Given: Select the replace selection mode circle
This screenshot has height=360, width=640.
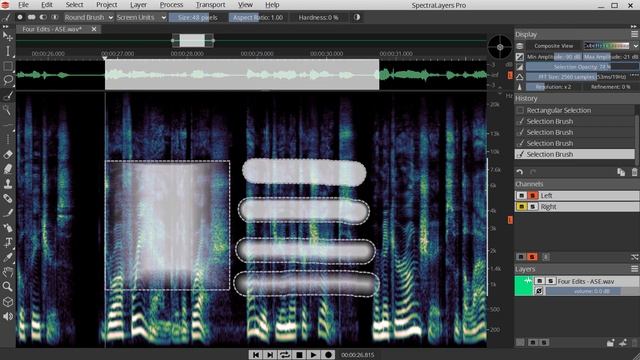Looking at the screenshot, I should click(20, 18).
